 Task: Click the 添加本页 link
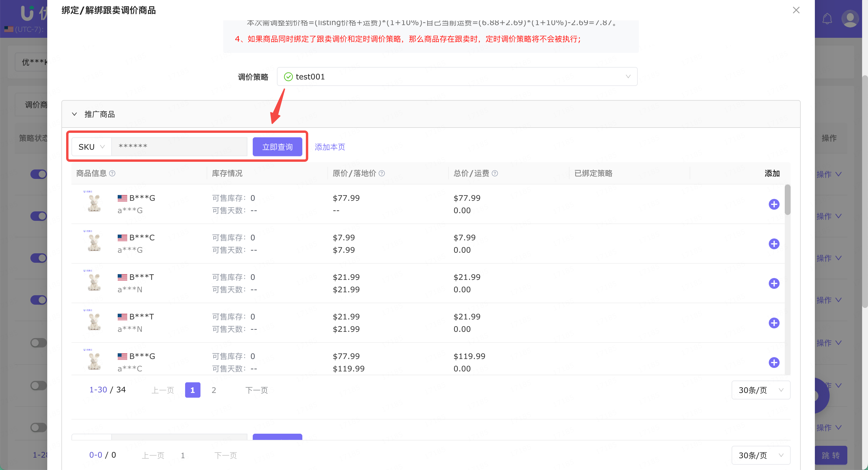[329, 147]
